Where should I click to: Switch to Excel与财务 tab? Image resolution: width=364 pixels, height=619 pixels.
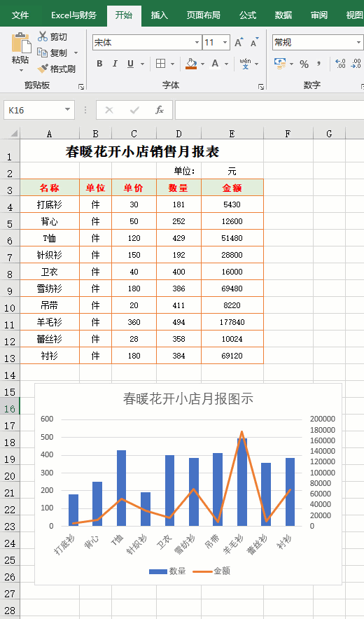point(73,15)
